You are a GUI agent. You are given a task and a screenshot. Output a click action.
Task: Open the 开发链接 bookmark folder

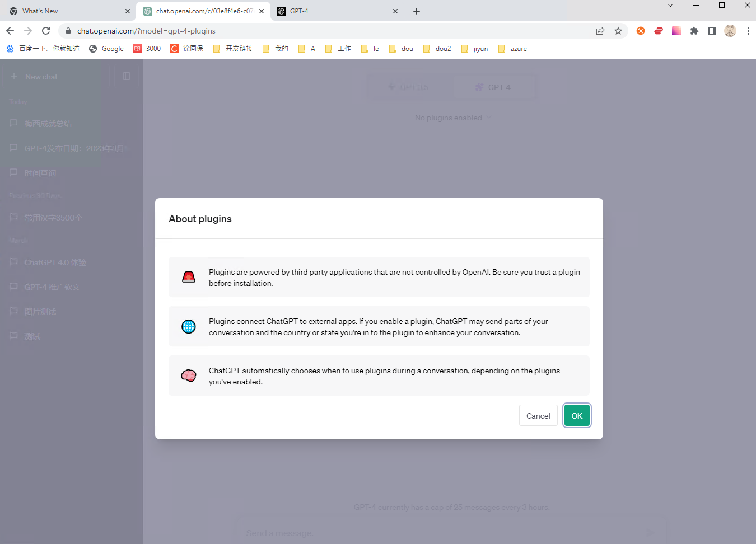[233, 49]
